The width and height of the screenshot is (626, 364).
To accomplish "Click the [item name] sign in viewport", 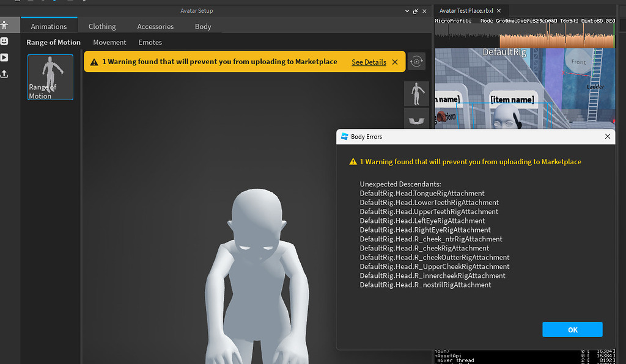I will tap(512, 100).
